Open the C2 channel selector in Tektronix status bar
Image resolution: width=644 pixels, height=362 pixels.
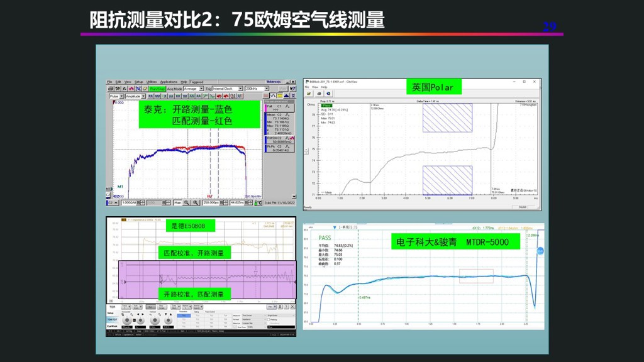coord(113,203)
